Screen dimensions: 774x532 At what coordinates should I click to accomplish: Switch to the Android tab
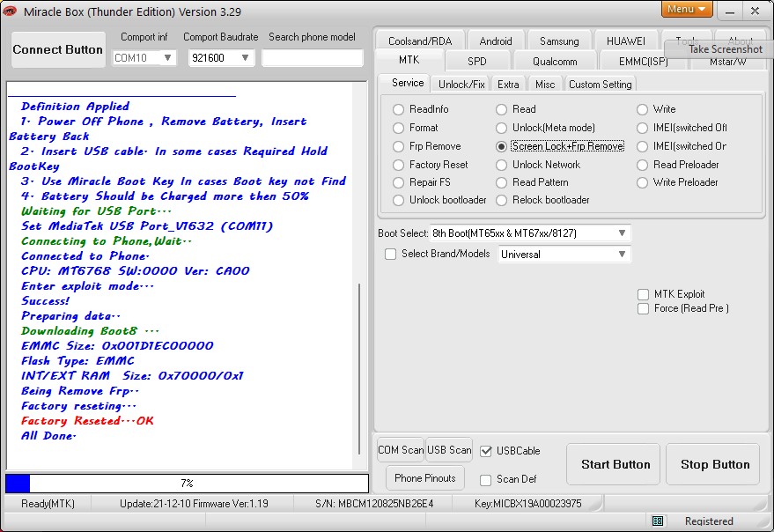(496, 41)
